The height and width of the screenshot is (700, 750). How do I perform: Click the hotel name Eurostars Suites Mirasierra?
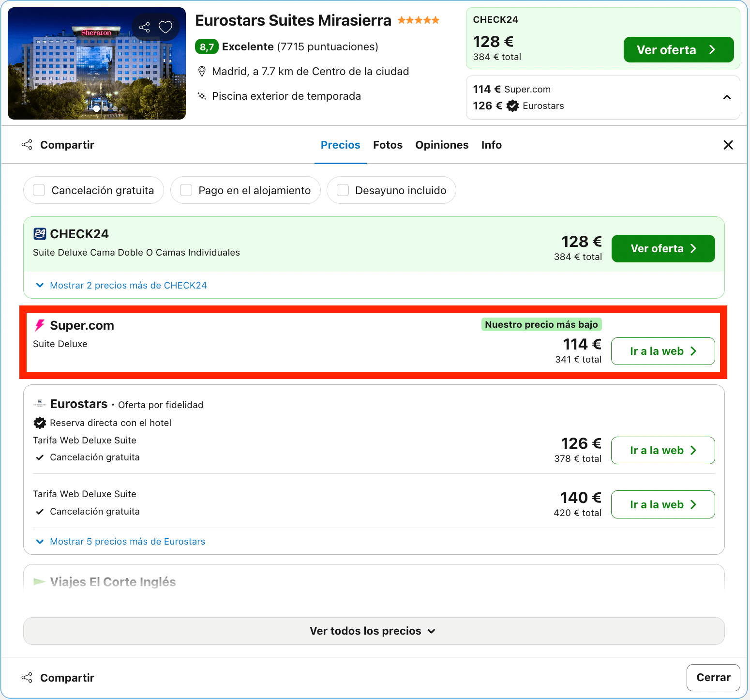click(293, 20)
